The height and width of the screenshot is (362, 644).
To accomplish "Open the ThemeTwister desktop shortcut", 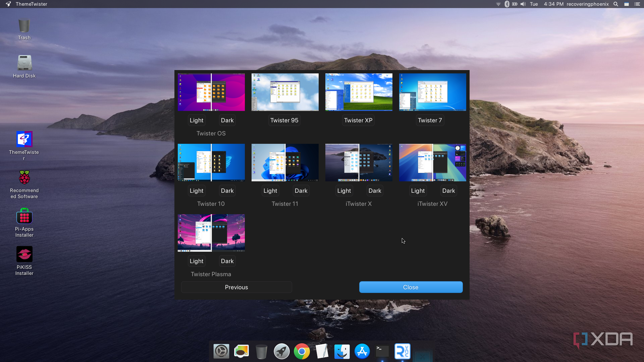I will point(24,139).
